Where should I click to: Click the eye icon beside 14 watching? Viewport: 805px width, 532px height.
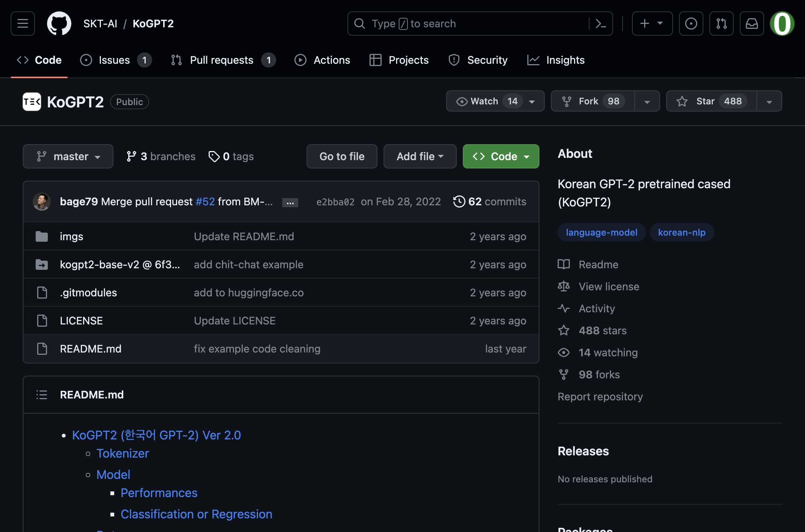(x=564, y=353)
